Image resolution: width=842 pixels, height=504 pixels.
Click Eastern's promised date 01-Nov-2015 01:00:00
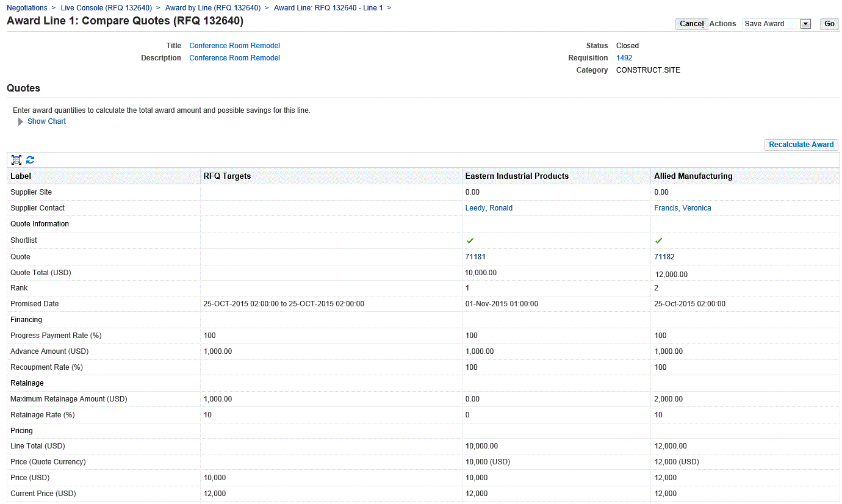(x=502, y=304)
